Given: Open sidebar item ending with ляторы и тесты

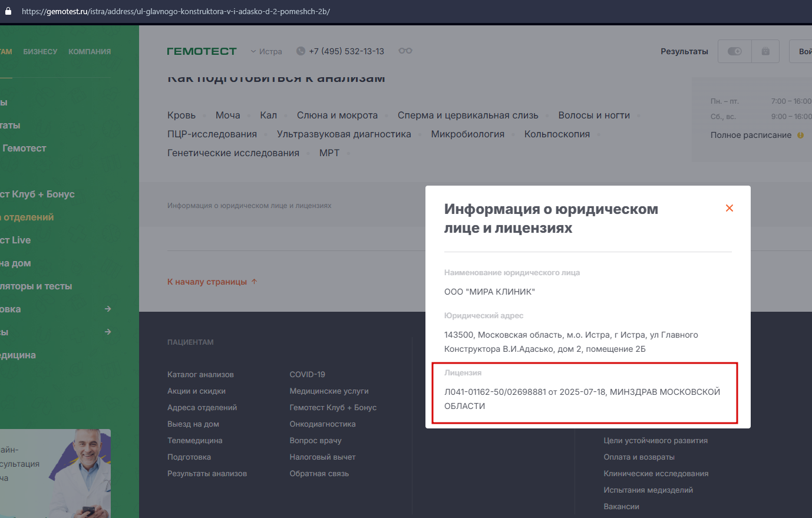Looking at the screenshot, I should [x=36, y=286].
